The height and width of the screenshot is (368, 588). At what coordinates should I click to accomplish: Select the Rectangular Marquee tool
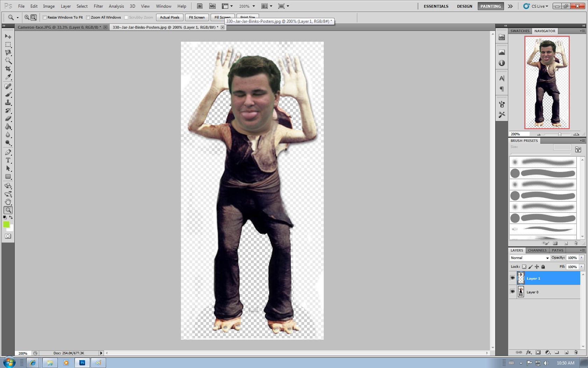(x=8, y=45)
